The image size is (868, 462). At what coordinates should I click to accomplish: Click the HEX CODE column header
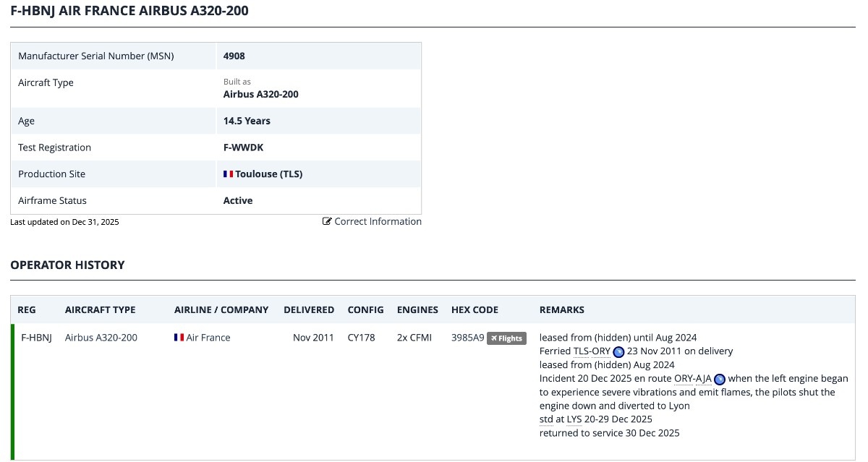click(475, 309)
